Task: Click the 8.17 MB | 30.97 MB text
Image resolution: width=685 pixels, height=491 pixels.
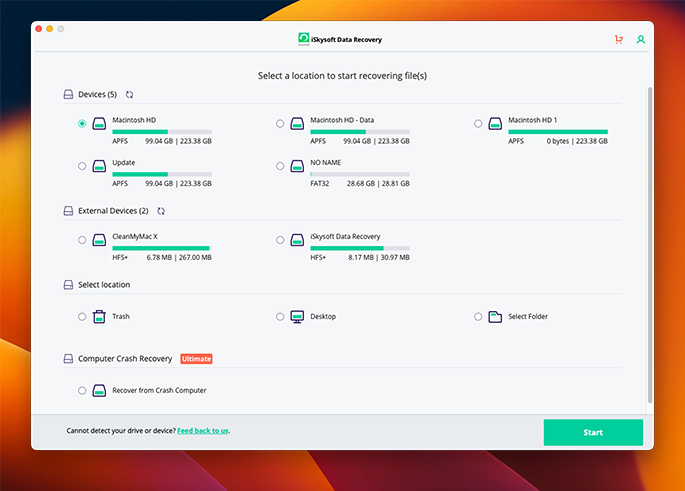Action: [x=379, y=258]
